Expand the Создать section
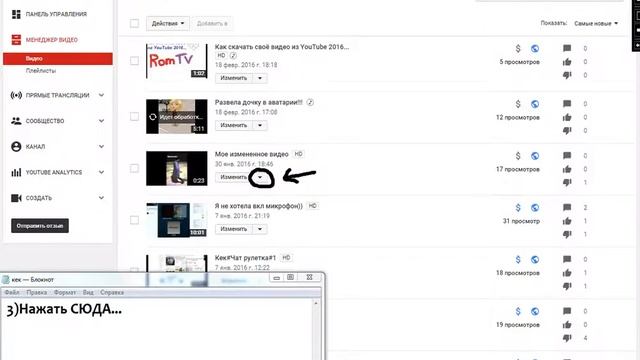Image resolution: width=640 pixels, height=360 pixels. [101, 198]
